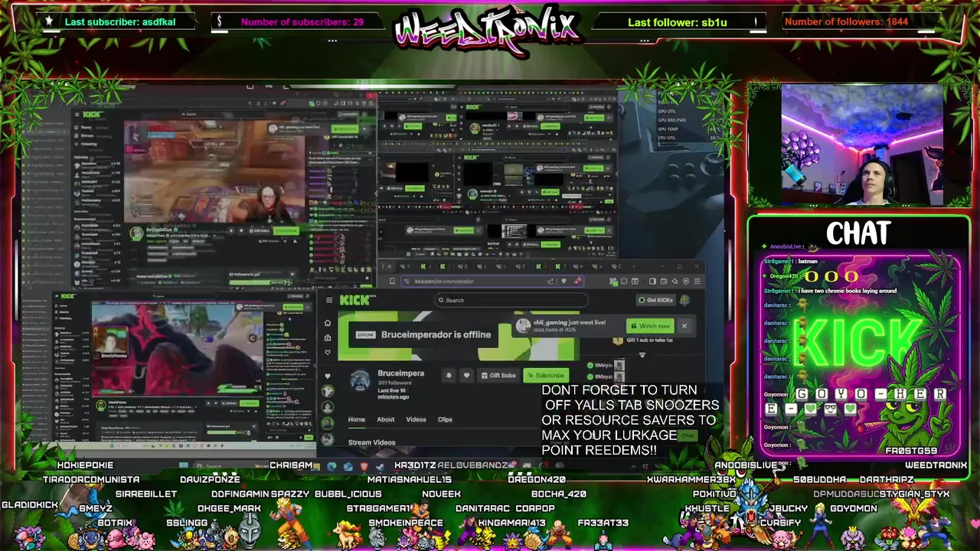Viewport: 980px width, 551px height.
Task: Click bookmark icon left of kick.com/bruceimperador address
Action: [392, 282]
